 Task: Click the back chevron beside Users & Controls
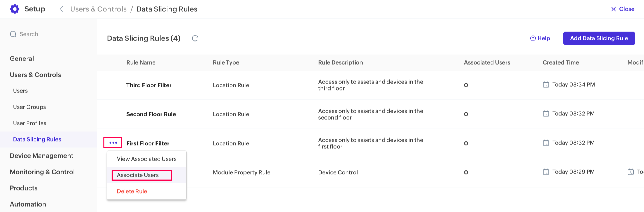coord(61,9)
